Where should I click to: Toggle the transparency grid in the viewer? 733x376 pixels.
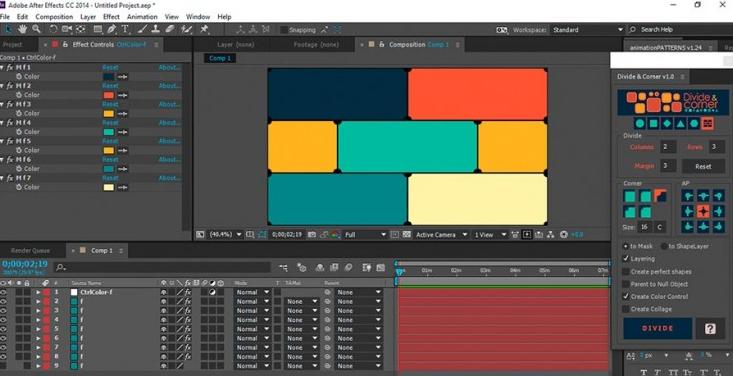pos(407,234)
